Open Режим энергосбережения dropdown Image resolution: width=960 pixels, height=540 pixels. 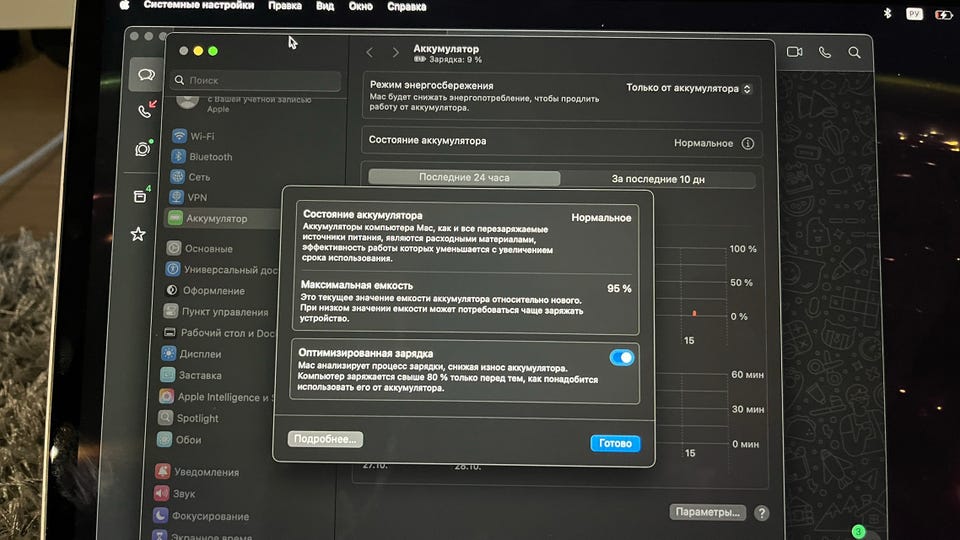[x=688, y=89]
